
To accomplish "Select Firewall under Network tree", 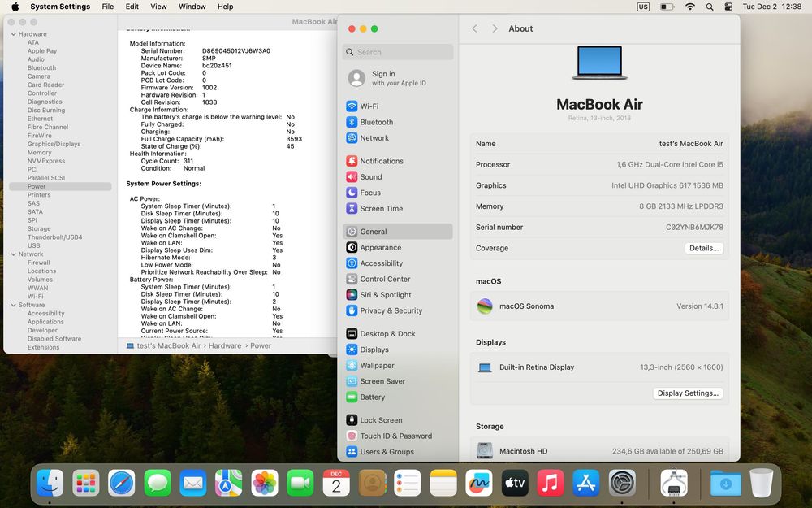I will click(x=38, y=263).
